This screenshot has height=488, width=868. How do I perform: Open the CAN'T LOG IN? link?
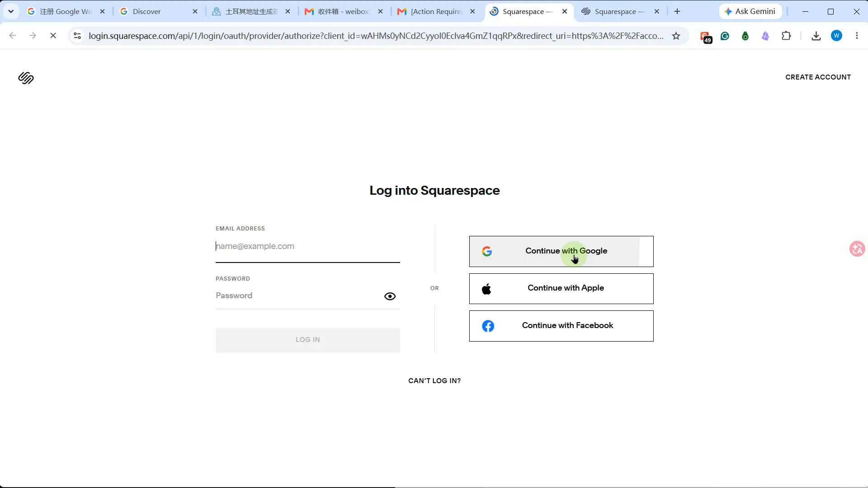tap(434, 381)
